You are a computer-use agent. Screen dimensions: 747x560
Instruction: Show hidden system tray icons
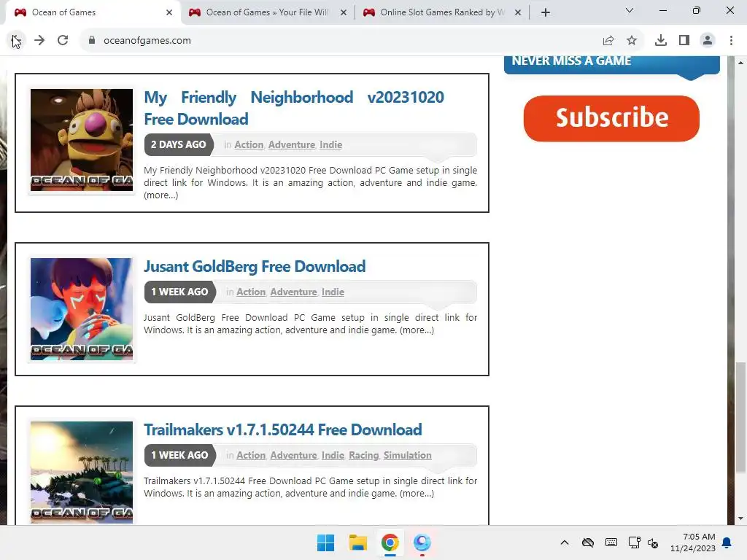click(565, 542)
